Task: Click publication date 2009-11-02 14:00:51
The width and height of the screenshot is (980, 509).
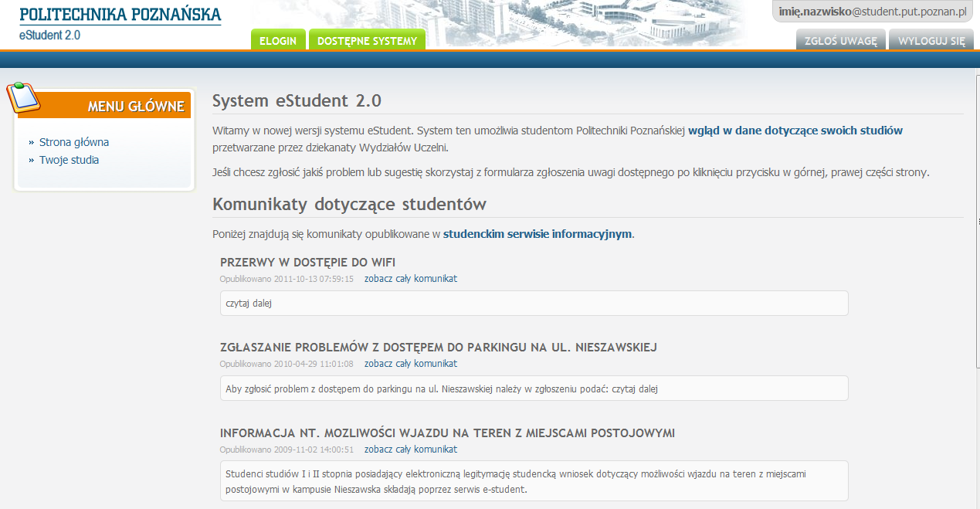Action: 314,450
